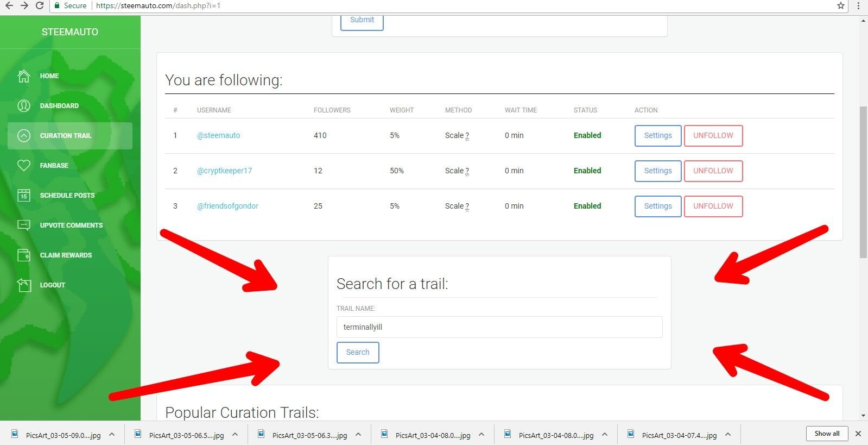Expand options for PicsArt_03-05-09.0 download

[x=112, y=435]
